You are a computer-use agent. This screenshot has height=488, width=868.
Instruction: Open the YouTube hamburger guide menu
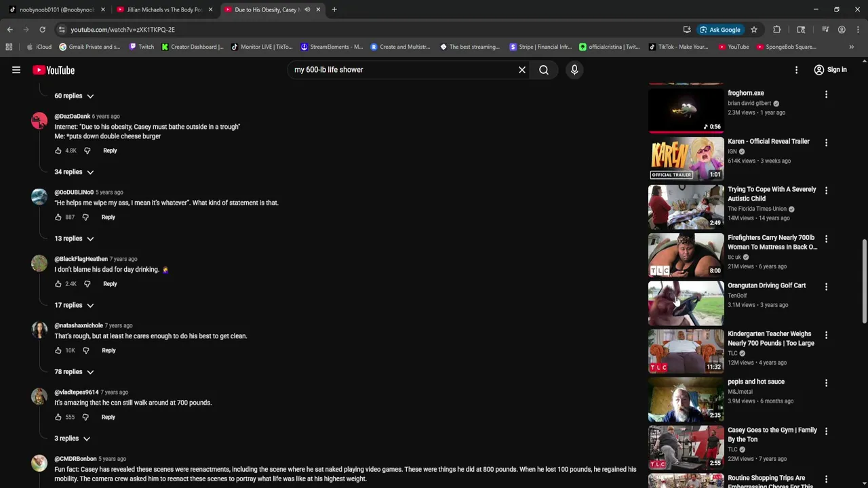tap(16, 70)
